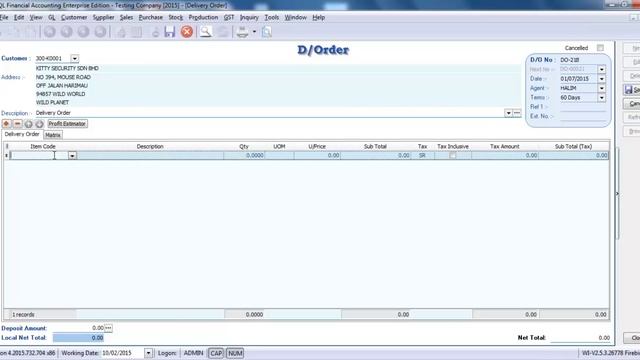640x360 pixels.
Task: Click the U/Price cell in first row
Action: pos(317,156)
